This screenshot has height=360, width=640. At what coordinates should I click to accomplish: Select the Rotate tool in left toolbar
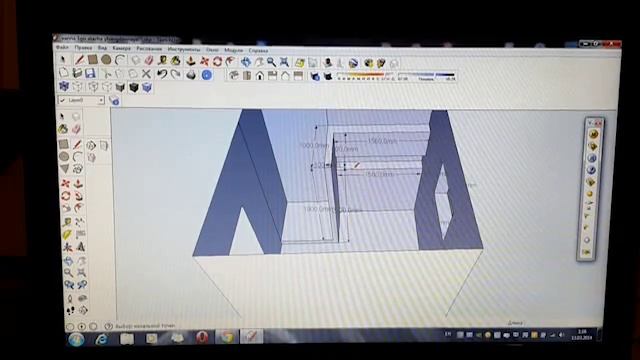click(x=66, y=196)
